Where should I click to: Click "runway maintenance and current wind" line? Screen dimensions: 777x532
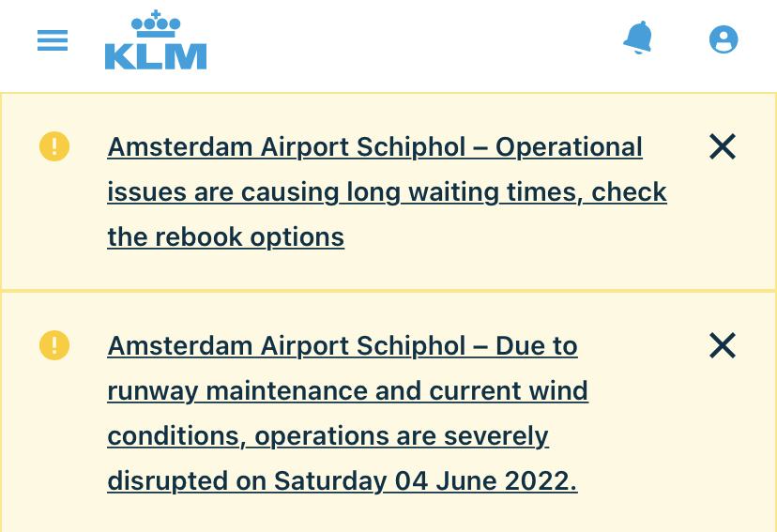coord(347,390)
